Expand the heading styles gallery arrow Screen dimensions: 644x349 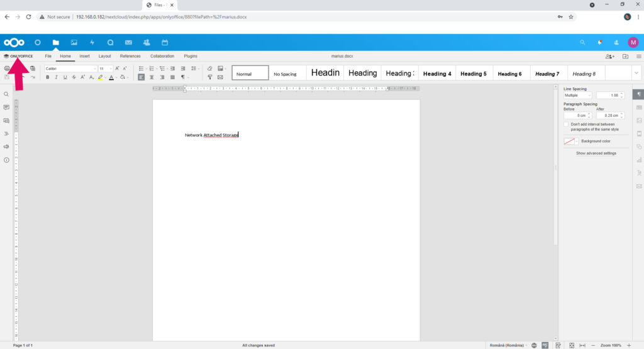[636, 73]
